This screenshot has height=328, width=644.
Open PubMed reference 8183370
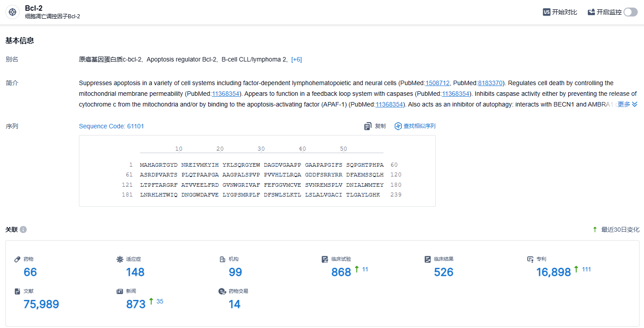[x=490, y=83]
